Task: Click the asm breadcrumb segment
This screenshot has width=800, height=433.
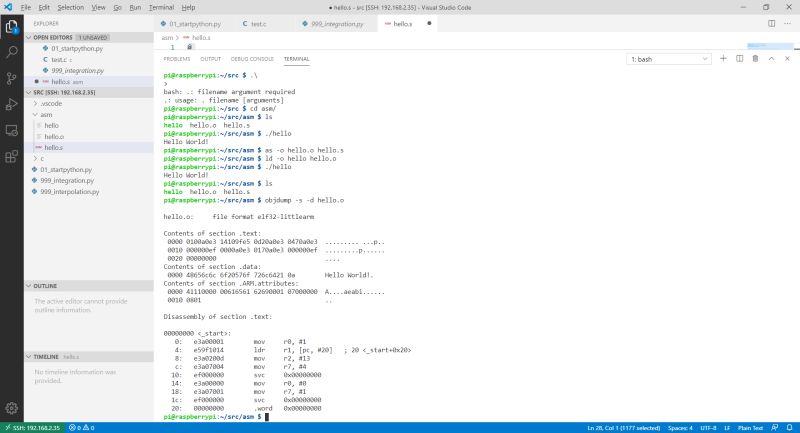Action: pyautogui.click(x=167, y=38)
